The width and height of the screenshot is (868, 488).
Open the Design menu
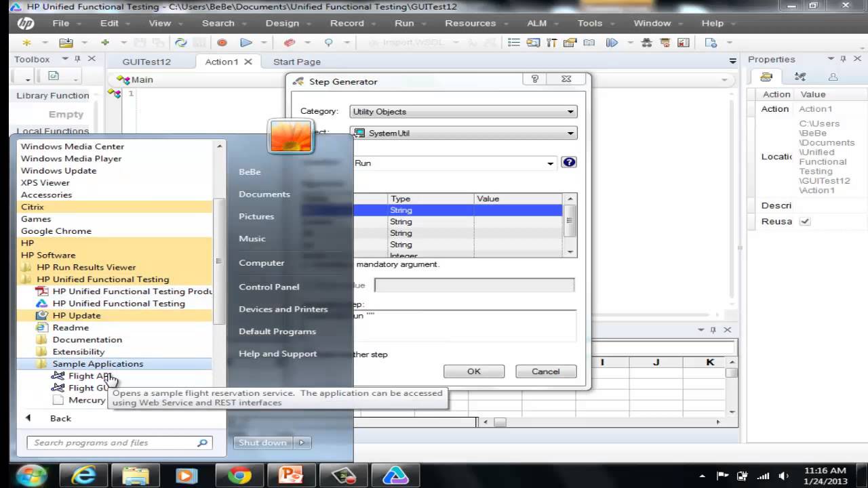coord(282,22)
